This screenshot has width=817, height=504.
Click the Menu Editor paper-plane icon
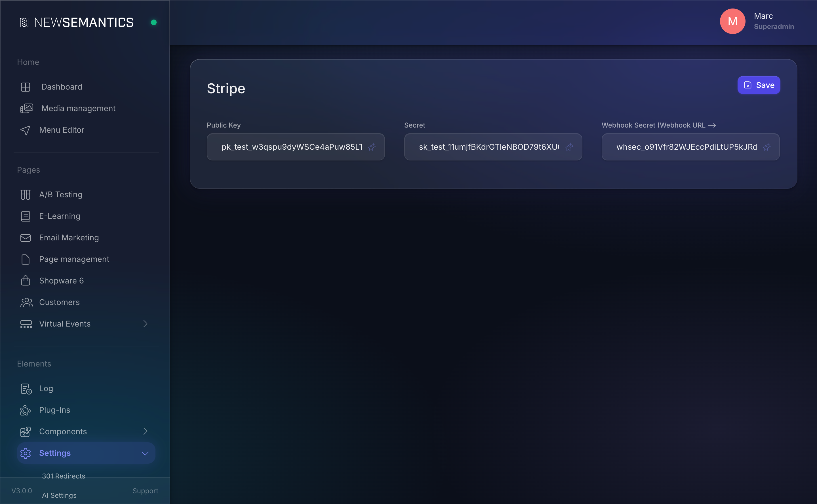[x=25, y=130]
